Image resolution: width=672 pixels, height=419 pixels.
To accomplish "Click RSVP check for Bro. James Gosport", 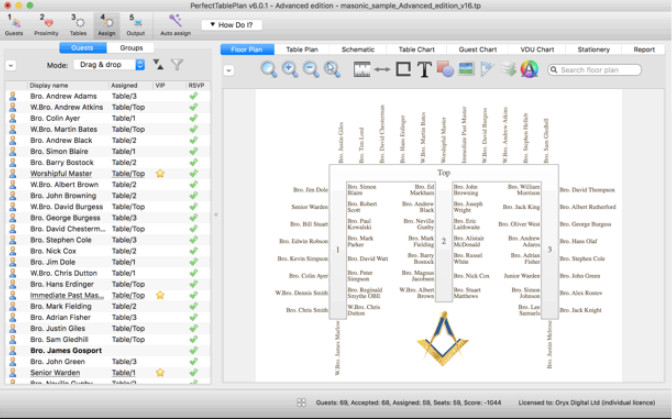I will pyautogui.click(x=194, y=350).
